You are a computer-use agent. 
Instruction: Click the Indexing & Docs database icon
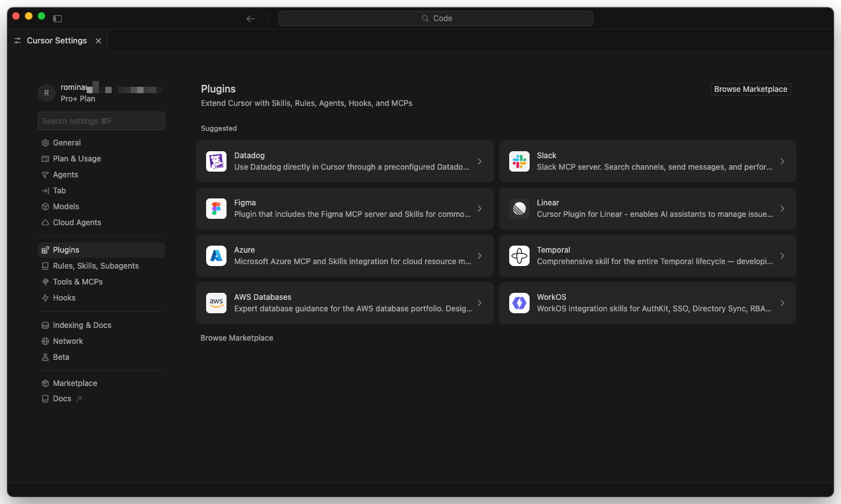coord(45,325)
